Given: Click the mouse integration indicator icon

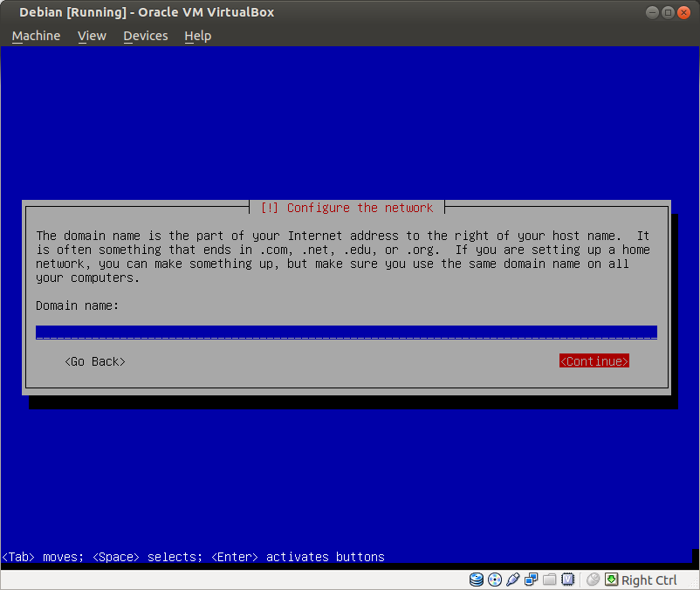Looking at the screenshot, I should [x=594, y=580].
